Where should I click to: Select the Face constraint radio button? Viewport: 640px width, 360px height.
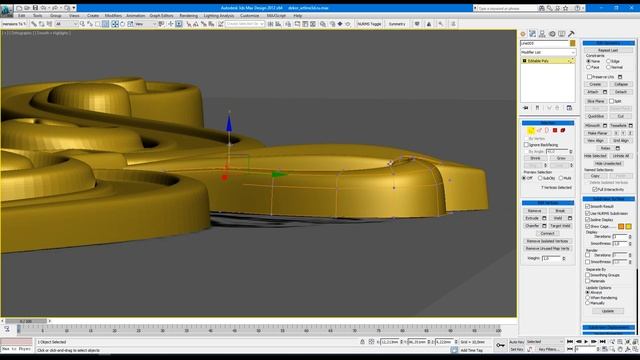[x=589, y=67]
